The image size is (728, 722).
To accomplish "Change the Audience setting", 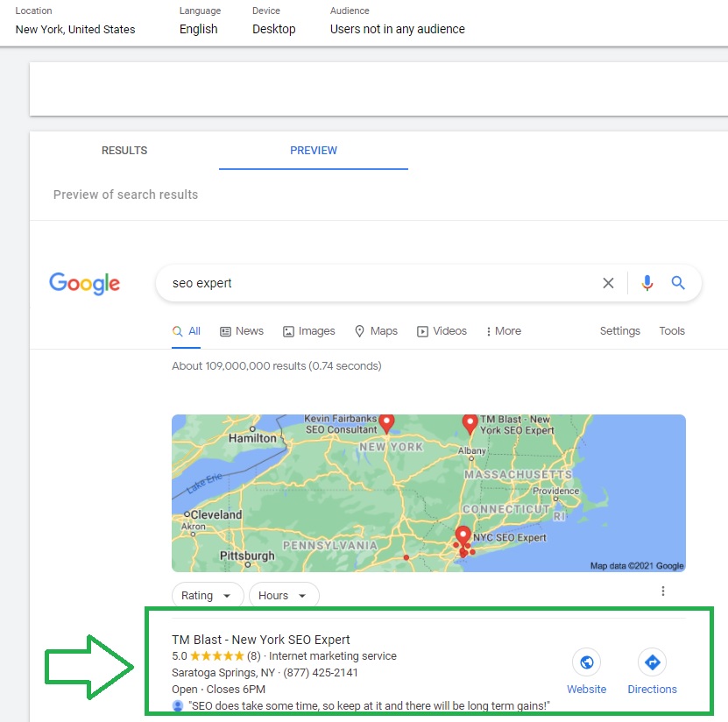I will (x=398, y=29).
